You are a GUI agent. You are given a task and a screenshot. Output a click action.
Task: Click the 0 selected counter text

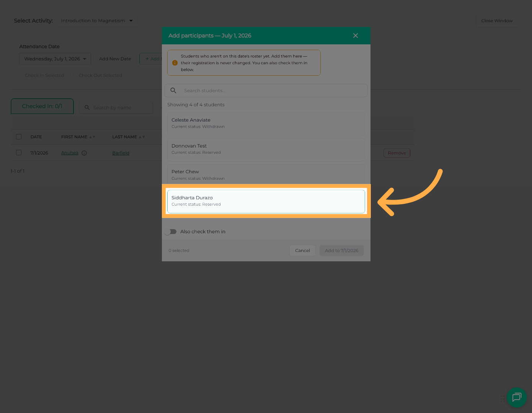click(179, 250)
